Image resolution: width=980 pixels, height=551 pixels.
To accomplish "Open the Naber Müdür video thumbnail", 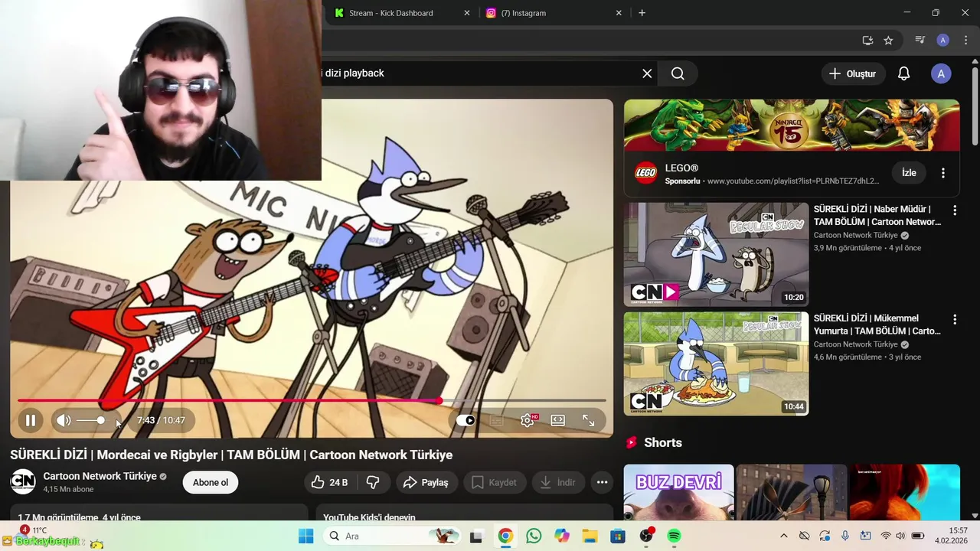I will click(716, 254).
